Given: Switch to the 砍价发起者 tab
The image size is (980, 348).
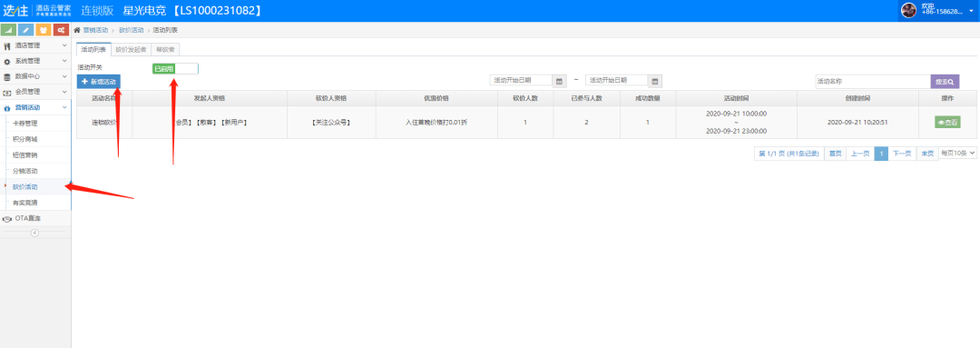Looking at the screenshot, I should pos(131,49).
